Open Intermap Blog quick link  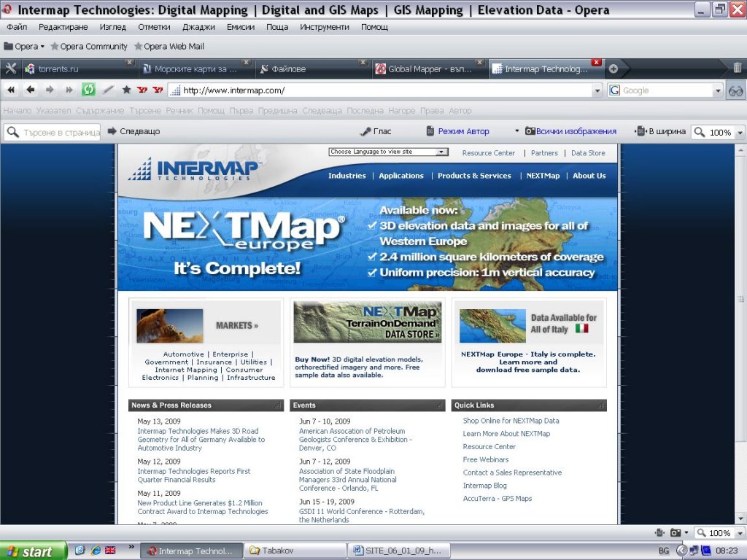click(x=484, y=486)
